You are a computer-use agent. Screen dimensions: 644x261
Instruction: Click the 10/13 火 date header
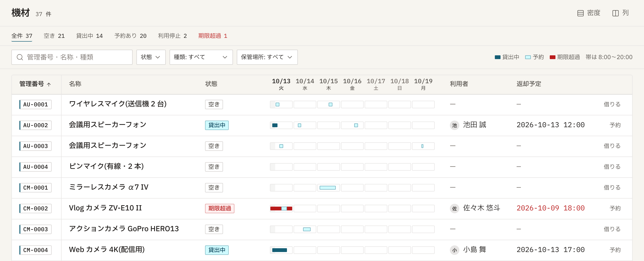point(281,84)
